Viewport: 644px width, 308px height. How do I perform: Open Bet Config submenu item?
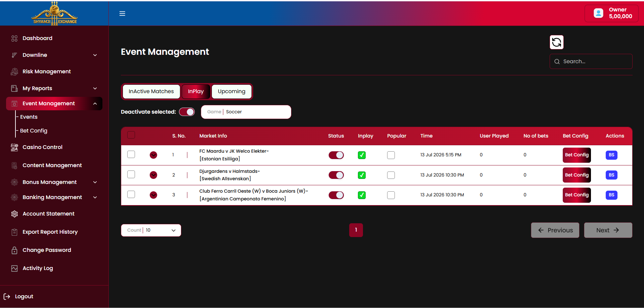(34, 131)
